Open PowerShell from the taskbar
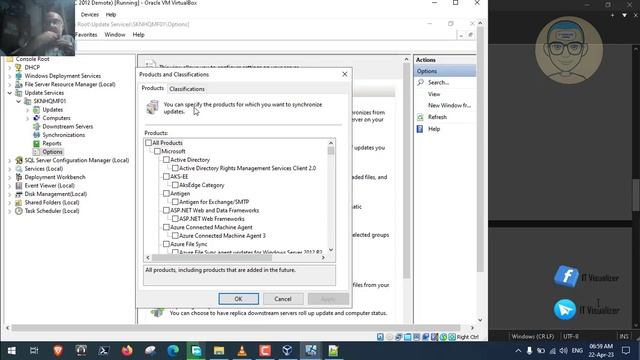This screenshot has height=360, width=640. (x=104, y=350)
